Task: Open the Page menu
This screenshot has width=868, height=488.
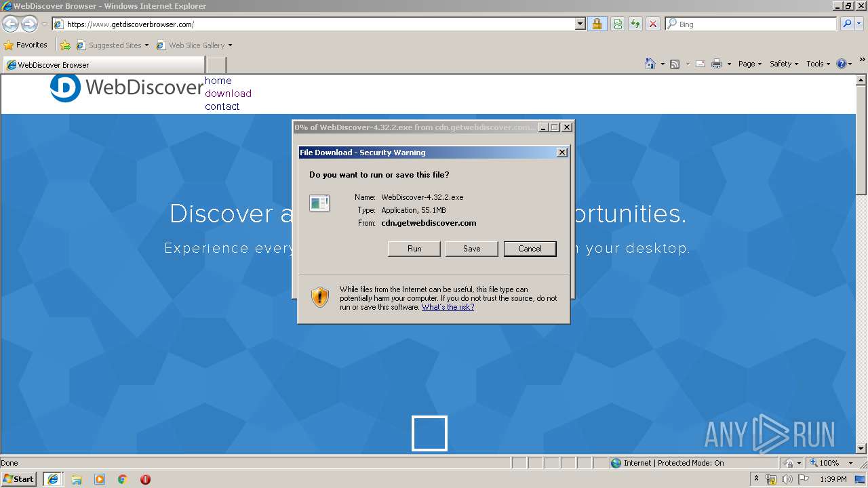Action: coord(749,64)
